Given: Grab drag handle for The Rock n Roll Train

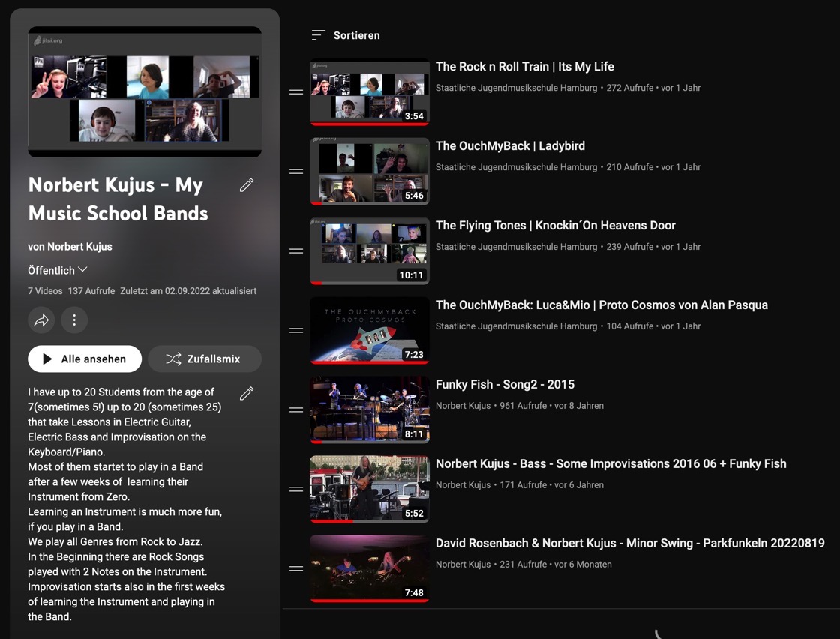Looking at the screenshot, I should point(296,92).
